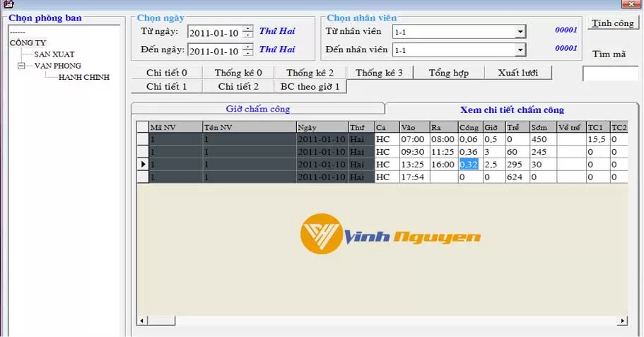Click the Về trễ column header
The height and width of the screenshot is (337, 644).
(572, 127)
